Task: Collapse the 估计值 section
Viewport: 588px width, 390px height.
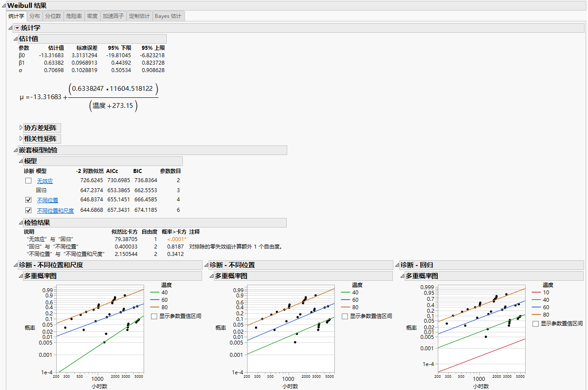Action: point(16,39)
